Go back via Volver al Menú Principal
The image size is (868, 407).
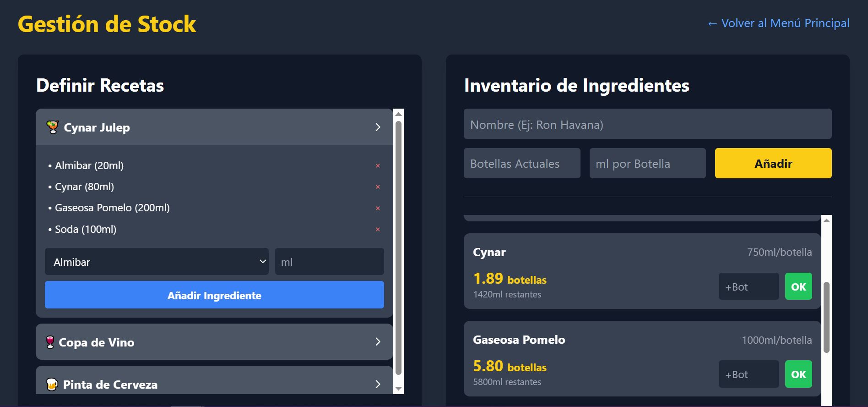click(x=778, y=23)
